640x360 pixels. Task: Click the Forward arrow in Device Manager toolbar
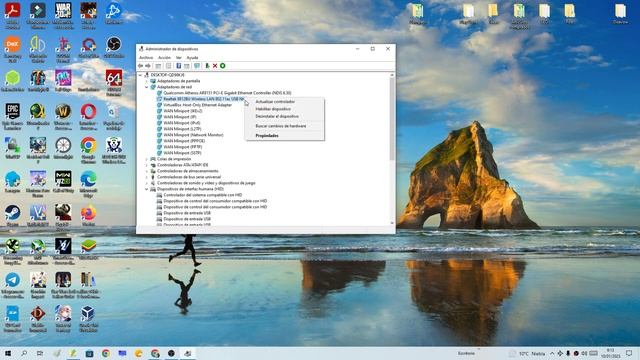(148, 66)
